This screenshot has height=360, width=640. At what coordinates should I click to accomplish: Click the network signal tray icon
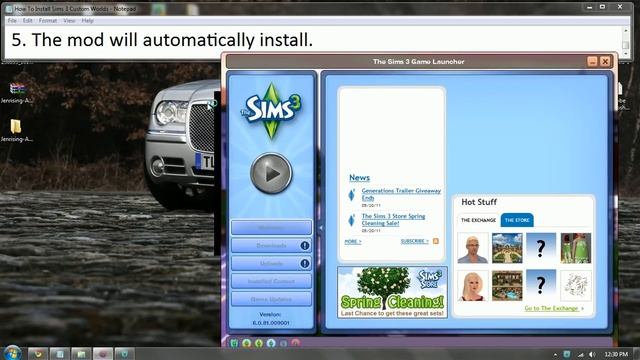point(580,354)
